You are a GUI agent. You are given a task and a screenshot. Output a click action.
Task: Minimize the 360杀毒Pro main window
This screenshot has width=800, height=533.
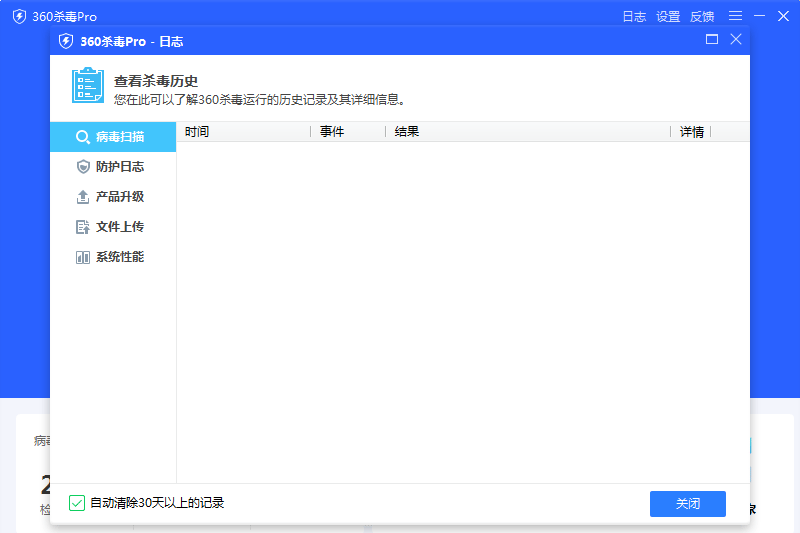[759, 16]
